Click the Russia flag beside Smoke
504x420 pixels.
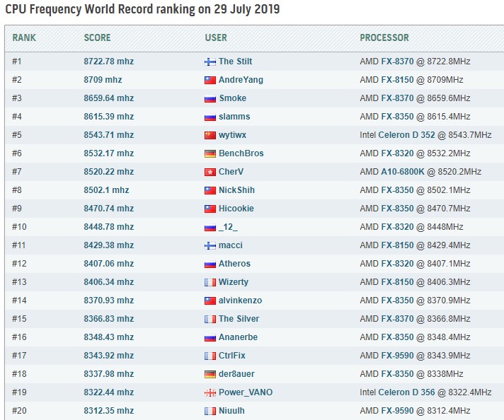coord(210,98)
